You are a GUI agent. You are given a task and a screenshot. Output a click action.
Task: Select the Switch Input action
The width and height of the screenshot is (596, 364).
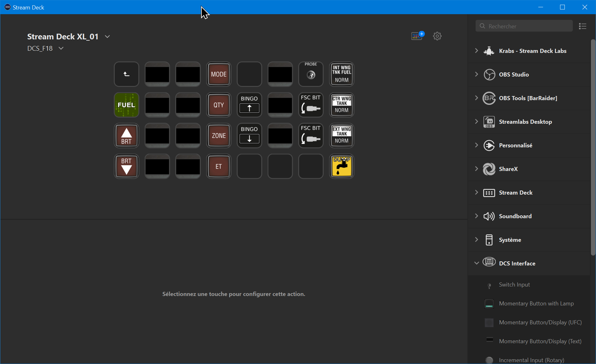(x=514, y=285)
